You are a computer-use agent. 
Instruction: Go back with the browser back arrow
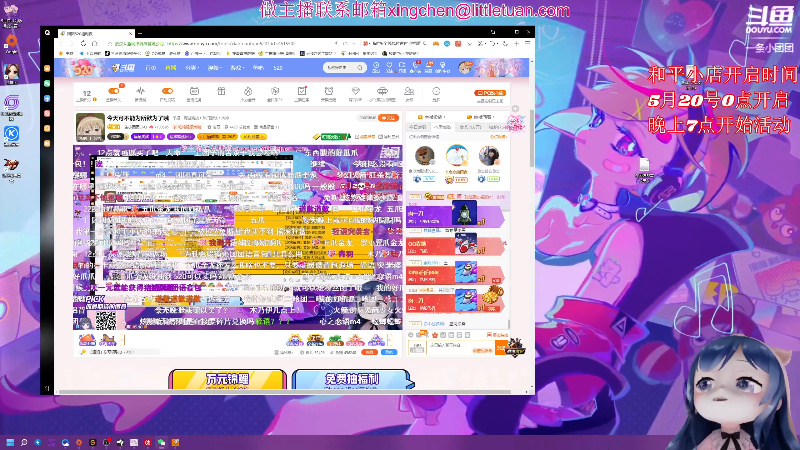[x=62, y=44]
